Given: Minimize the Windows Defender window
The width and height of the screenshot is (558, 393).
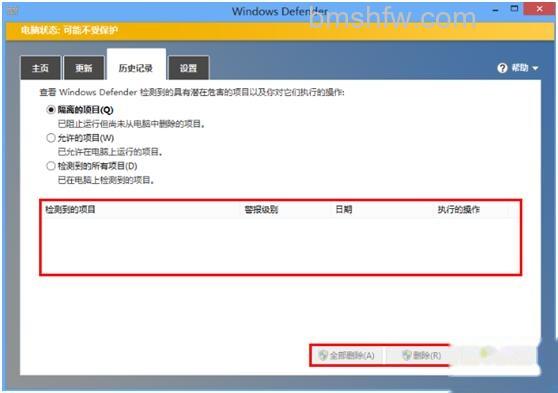Looking at the screenshot, I should pyautogui.click(x=495, y=10).
